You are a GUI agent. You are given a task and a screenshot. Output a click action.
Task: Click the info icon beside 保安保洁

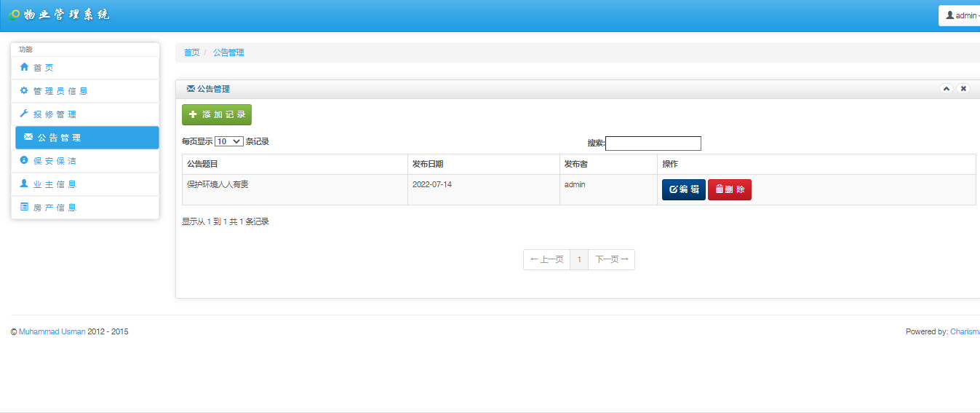tap(24, 160)
